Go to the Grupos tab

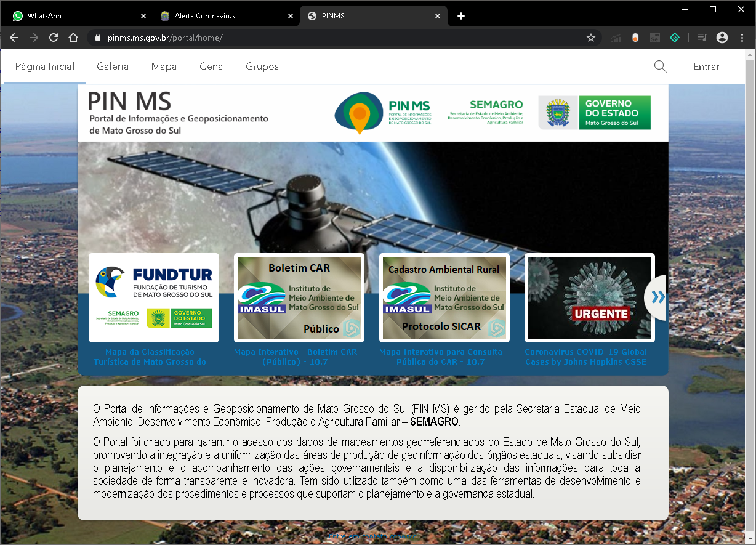(262, 67)
